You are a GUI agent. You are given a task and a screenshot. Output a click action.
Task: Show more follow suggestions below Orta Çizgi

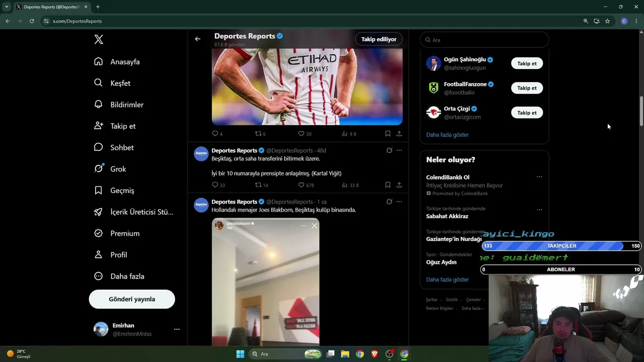447,135
